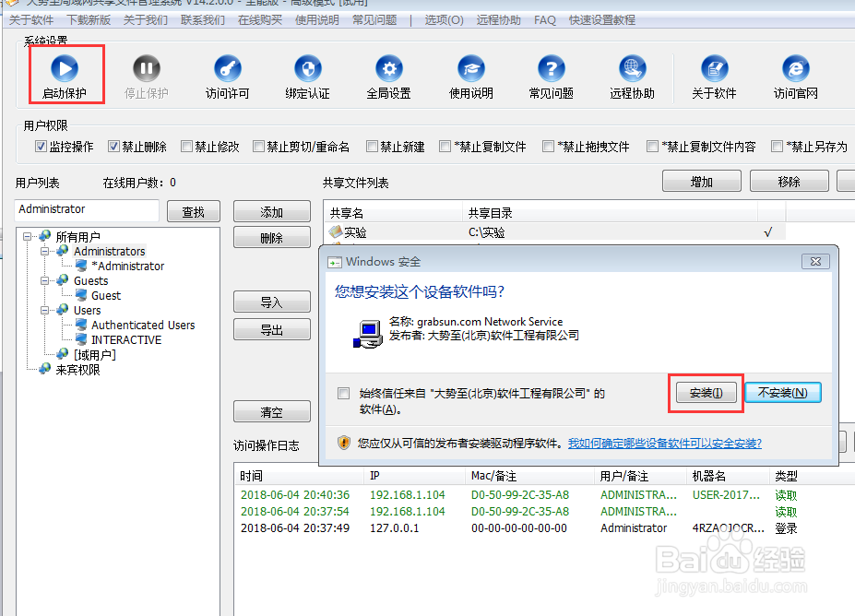
Task: Open 绑定认证 shield icon
Action: click(308, 68)
